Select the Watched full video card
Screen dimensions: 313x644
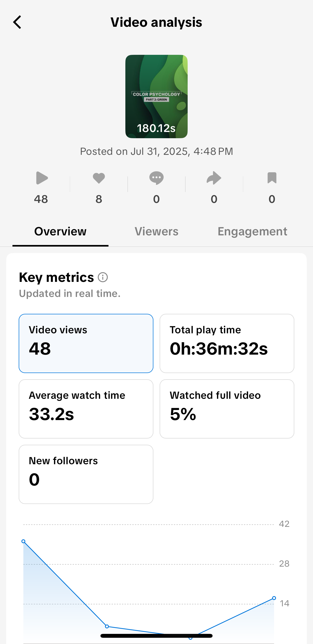point(227,409)
